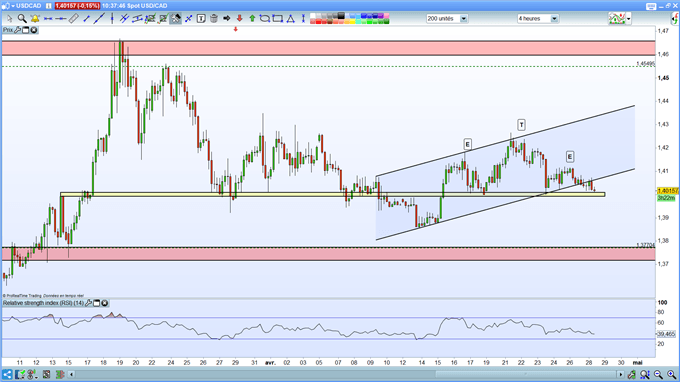Open the 4 heures timeframe dropdown
Image resolution: width=680 pixels, height=382 pixels.
pyautogui.click(x=554, y=19)
